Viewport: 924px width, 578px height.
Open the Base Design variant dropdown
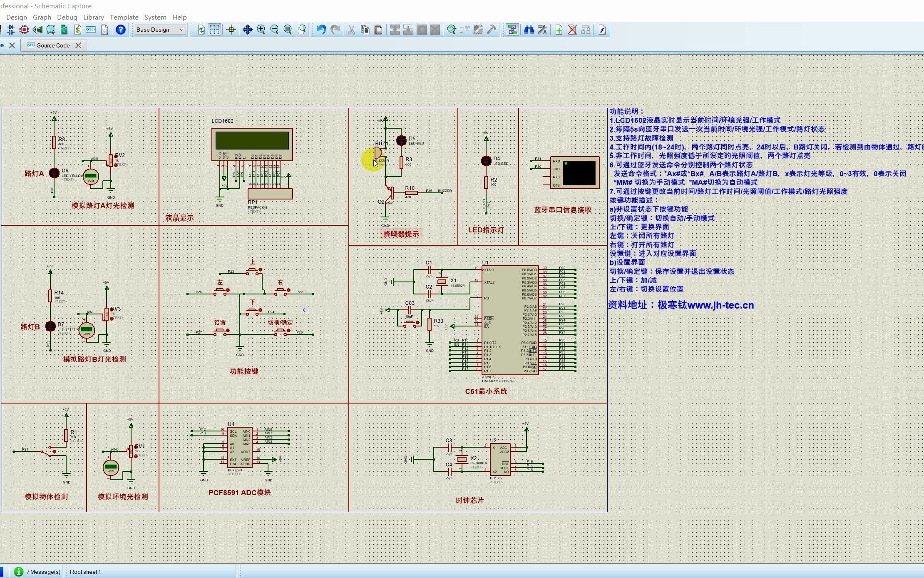pyautogui.click(x=160, y=30)
